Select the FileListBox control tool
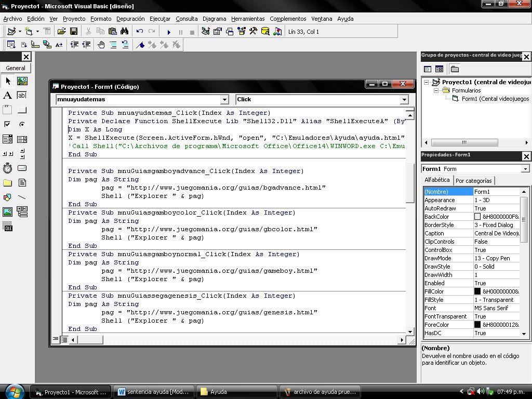This screenshot has height=399, width=532. tap(22, 183)
